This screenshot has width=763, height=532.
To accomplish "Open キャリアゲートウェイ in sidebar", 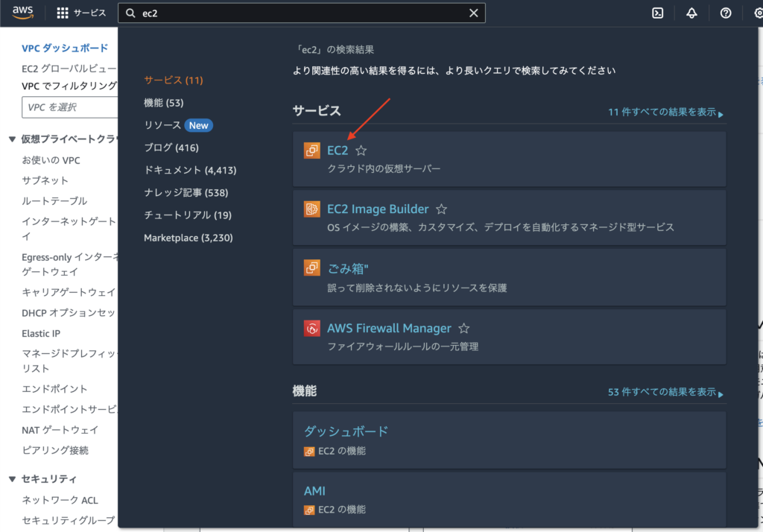I will (x=69, y=293).
